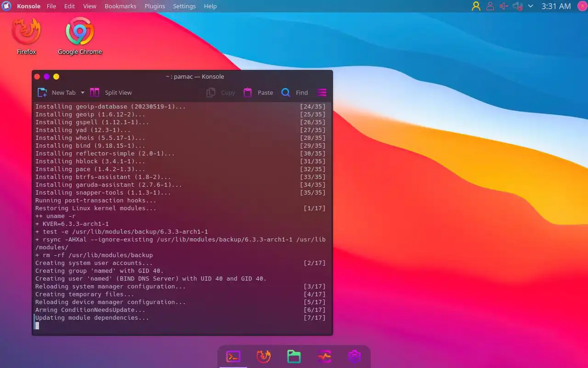Viewport: 588px width, 368px height.
Task: Open the Plugins menu
Action: [154, 6]
